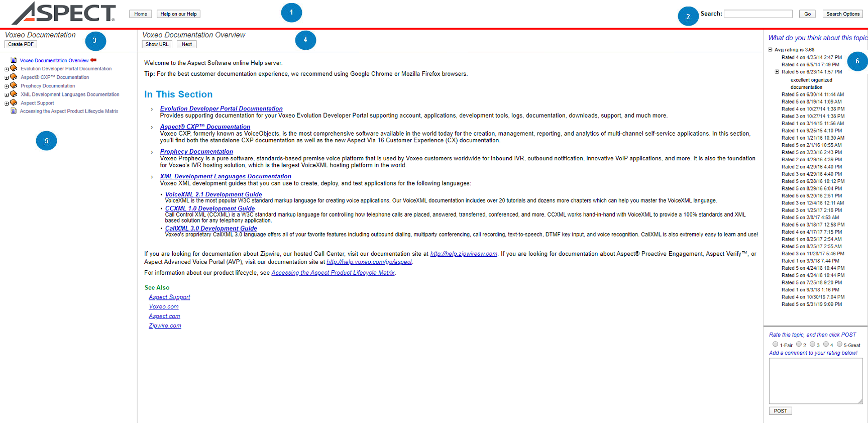Click the Evolution Developer Portal book icon
The image size is (868, 425).
(x=14, y=68)
